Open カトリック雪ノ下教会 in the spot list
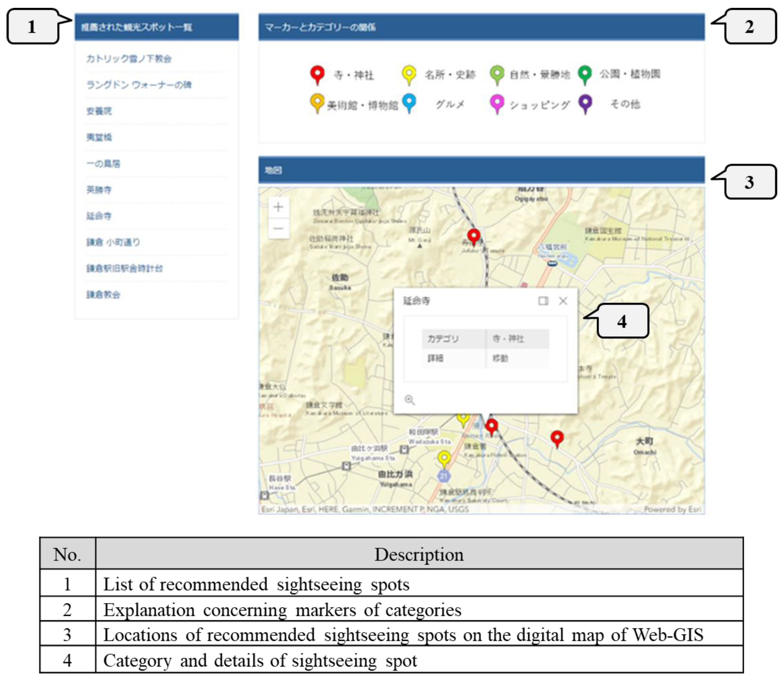Image resolution: width=784 pixels, height=682 pixels. point(129,59)
